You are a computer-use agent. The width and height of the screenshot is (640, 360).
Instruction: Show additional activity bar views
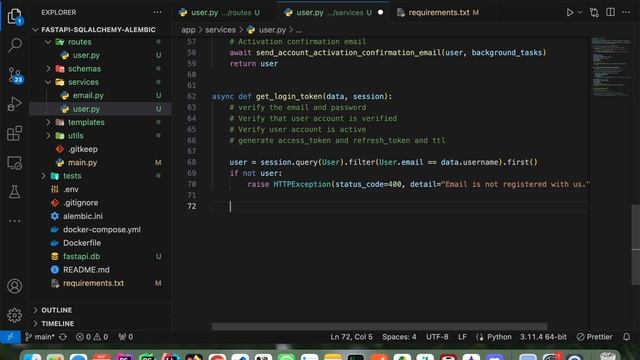15,221
